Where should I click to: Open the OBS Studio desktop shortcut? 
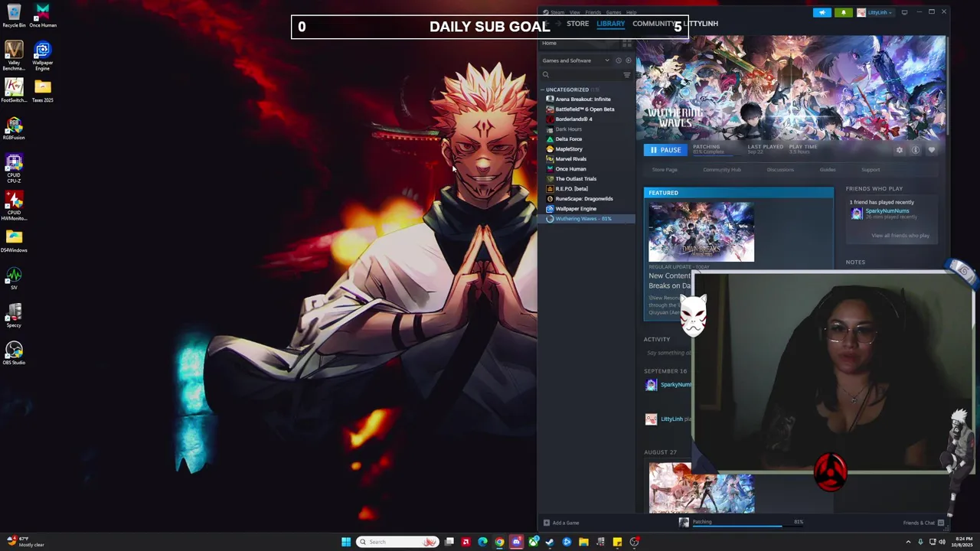click(x=14, y=354)
